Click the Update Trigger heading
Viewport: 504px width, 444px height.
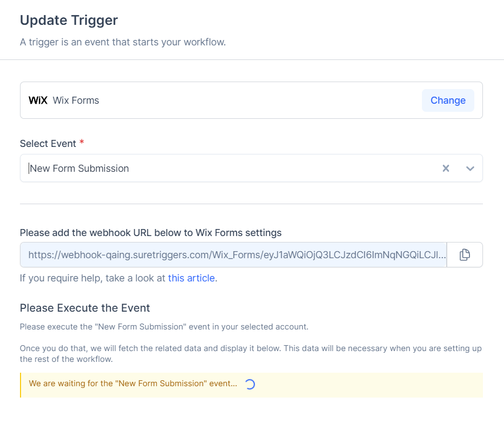tap(69, 21)
